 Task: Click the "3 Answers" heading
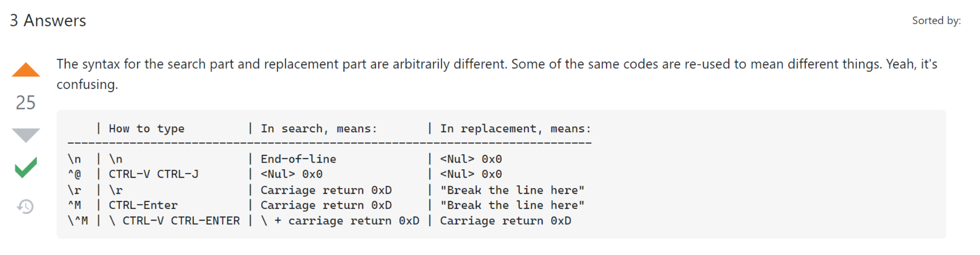(48, 21)
